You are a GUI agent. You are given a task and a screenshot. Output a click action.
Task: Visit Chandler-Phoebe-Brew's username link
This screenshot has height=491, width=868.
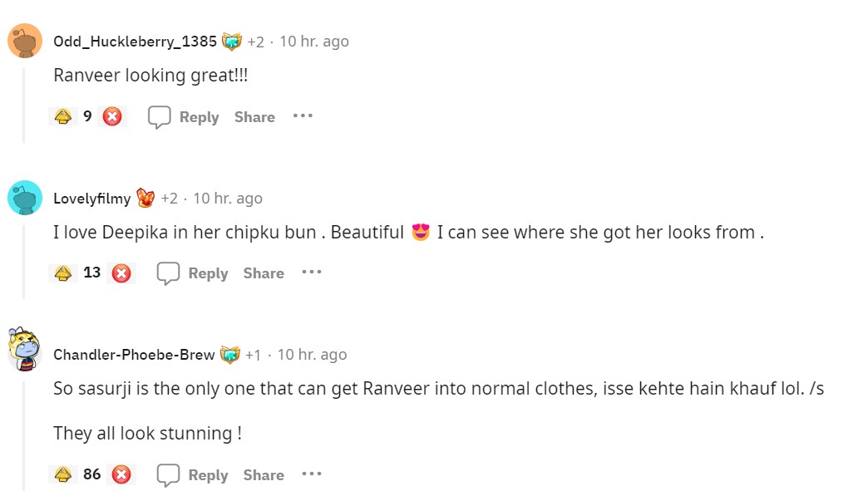tap(134, 355)
